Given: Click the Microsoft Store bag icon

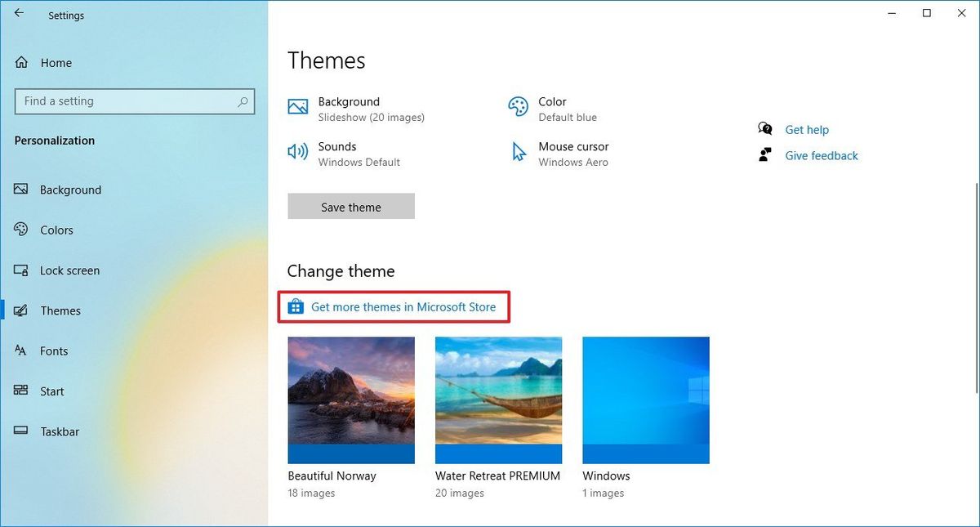Looking at the screenshot, I should [296, 306].
